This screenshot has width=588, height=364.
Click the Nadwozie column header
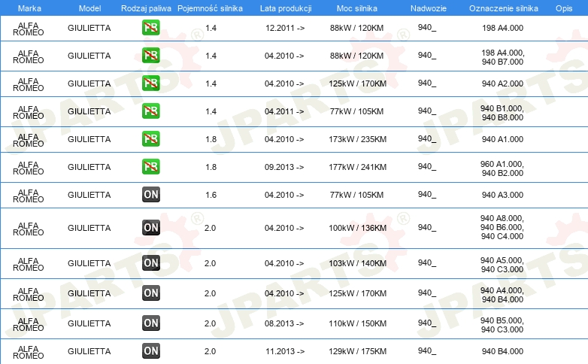pyautogui.click(x=429, y=8)
